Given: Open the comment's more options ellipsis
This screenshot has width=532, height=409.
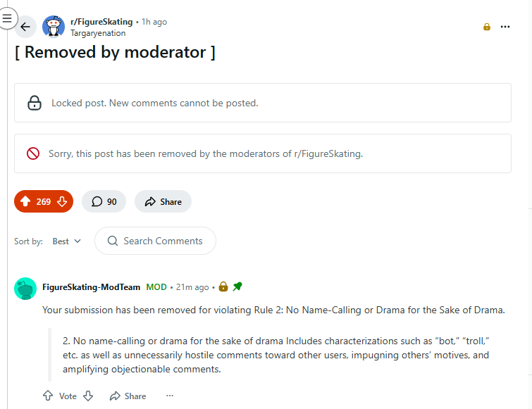Looking at the screenshot, I should (x=169, y=396).
